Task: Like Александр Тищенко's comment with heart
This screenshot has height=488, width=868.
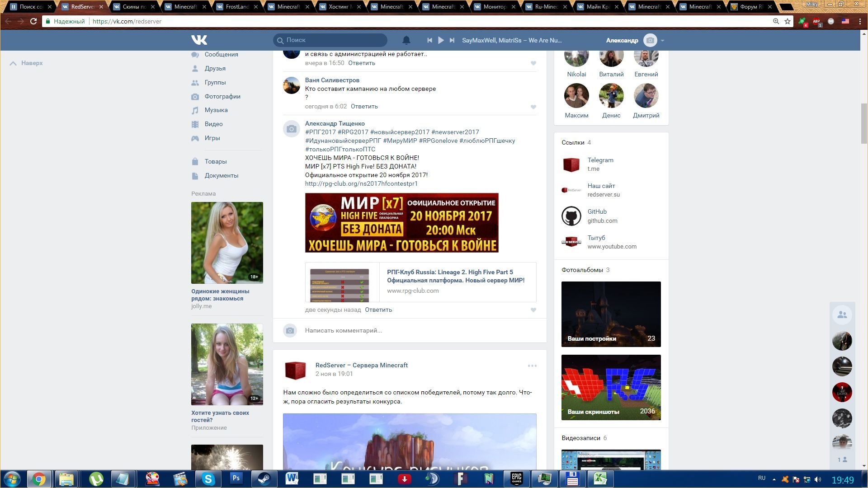Action: (x=533, y=310)
